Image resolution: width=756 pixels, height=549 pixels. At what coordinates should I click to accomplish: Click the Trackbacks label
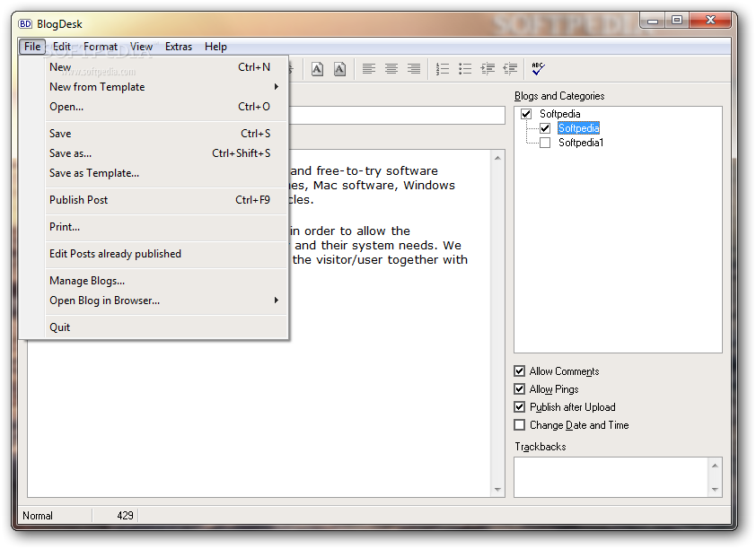(540, 447)
